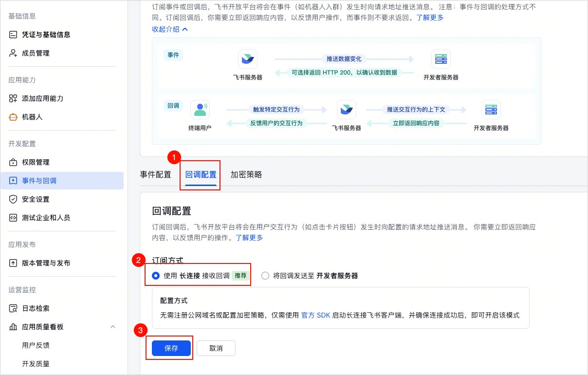
Task: Click the 版本管理与发布 upload icon
Action: pos(13,263)
